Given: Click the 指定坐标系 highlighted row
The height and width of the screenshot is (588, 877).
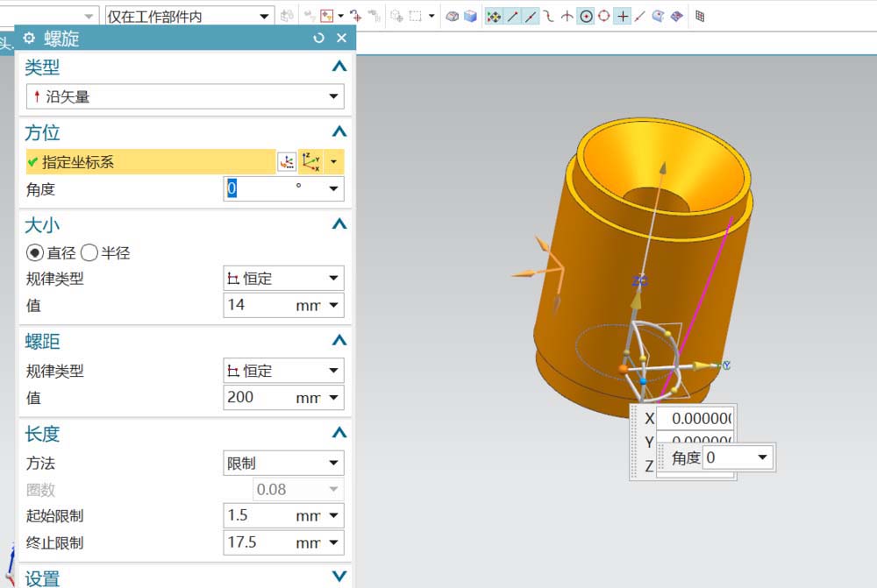Looking at the screenshot, I should [151, 162].
